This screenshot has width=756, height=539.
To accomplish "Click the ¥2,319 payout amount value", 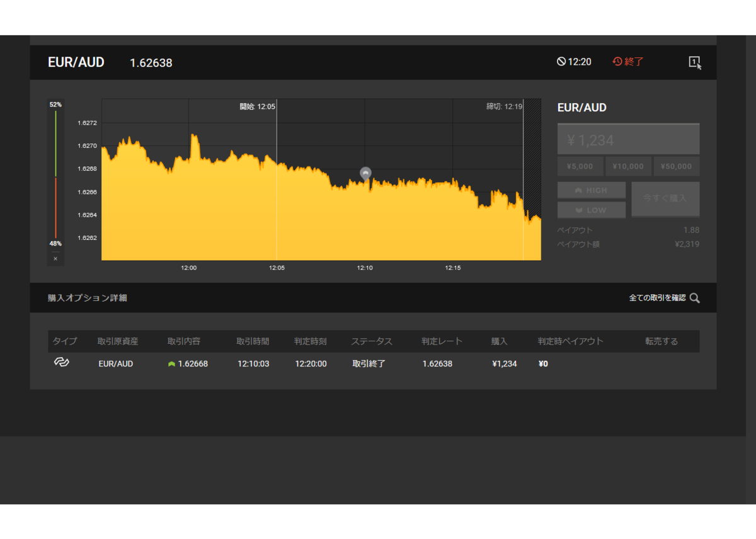I will point(687,244).
